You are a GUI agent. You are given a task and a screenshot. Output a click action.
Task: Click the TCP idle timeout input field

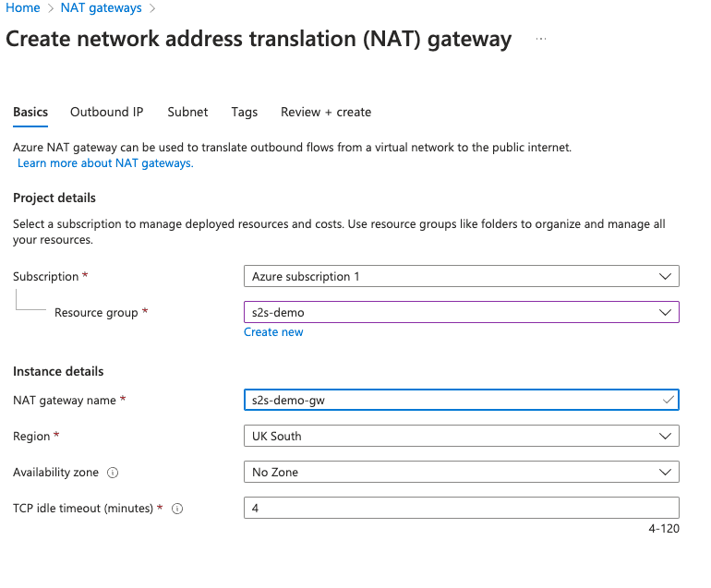click(x=461, y=508)
